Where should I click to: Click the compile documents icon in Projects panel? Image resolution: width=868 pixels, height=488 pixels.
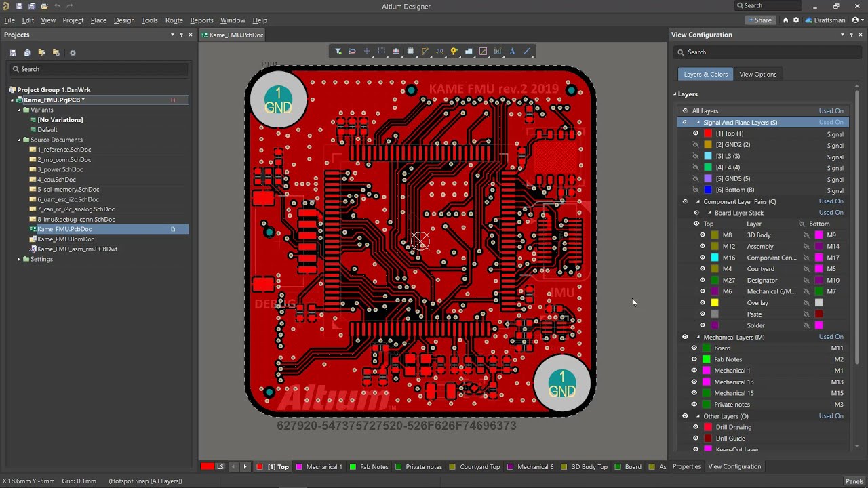(27, 53)
